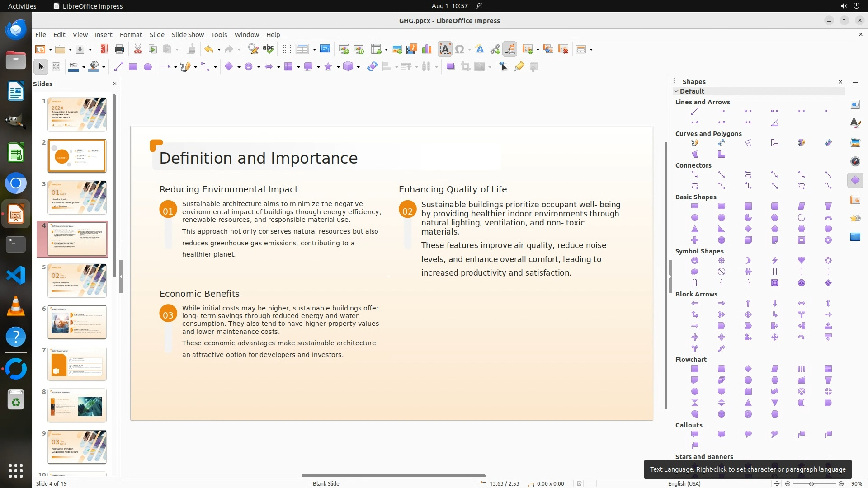The width and height of the screenshot is (868, 488).
Task: Adjust the zoom slider in status bar
Action: [x=811, y=483]
